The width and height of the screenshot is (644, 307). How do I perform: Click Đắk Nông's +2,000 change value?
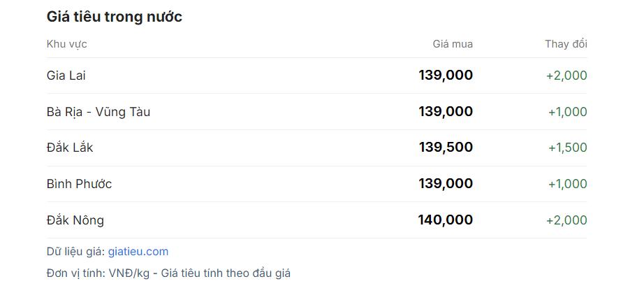[566, 220]
